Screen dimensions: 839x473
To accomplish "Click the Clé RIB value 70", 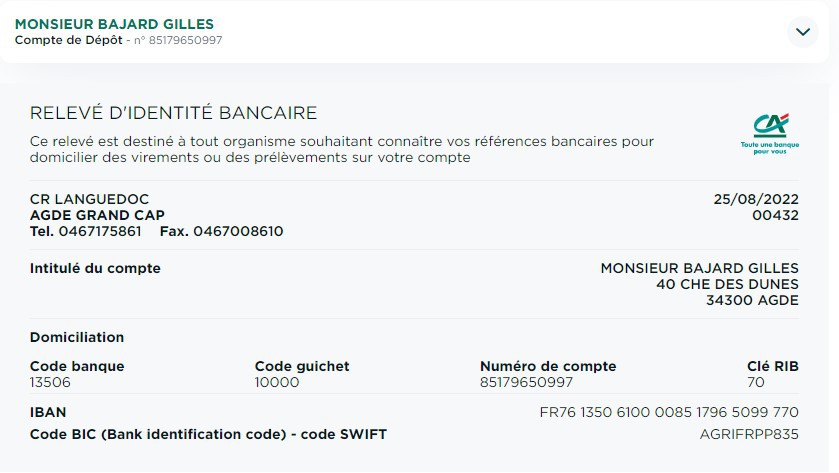I will tap(756, 382).
